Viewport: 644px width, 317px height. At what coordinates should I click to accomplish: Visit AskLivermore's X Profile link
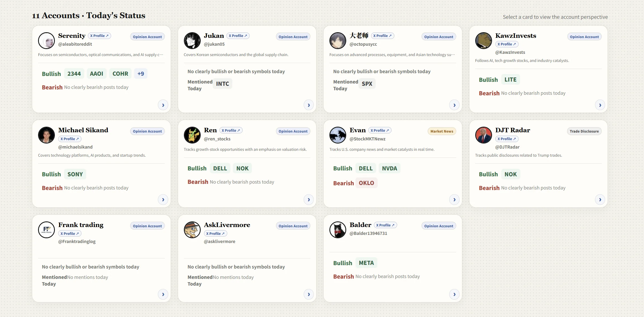[216, 233]
